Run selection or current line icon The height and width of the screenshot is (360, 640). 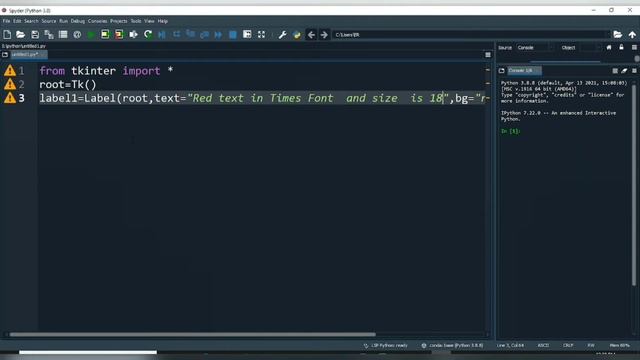(x=133, y=35)
